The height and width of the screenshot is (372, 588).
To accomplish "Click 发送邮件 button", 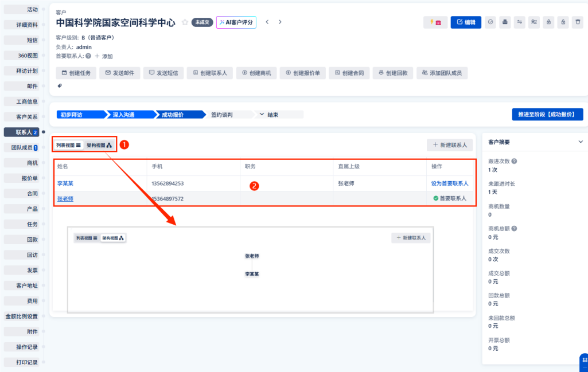I will [120, 73].
